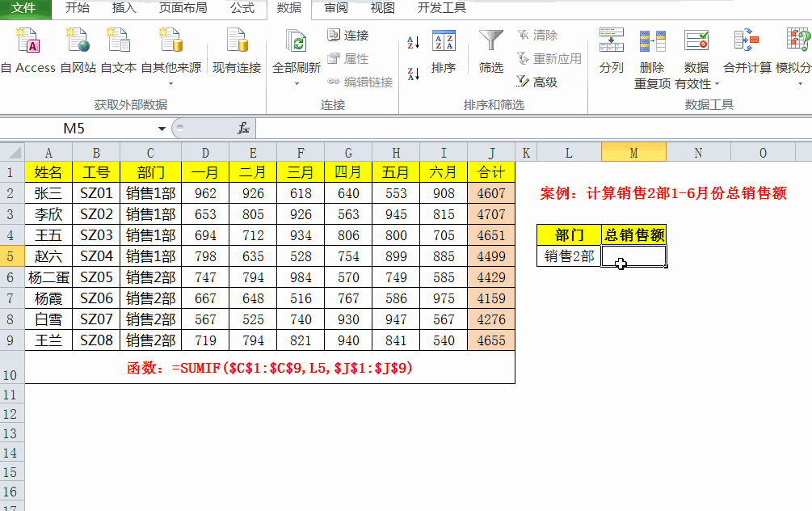Select cell M5 under 总销售额
The width and height of the screenshot is (812, 511).
click(633, 256)
